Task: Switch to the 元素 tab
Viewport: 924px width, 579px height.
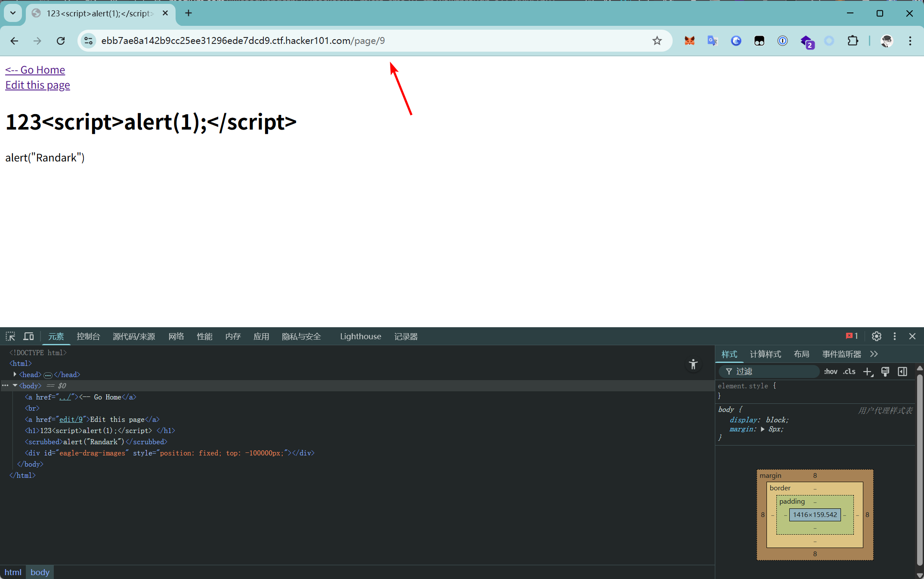Action: tap(56, 336)
